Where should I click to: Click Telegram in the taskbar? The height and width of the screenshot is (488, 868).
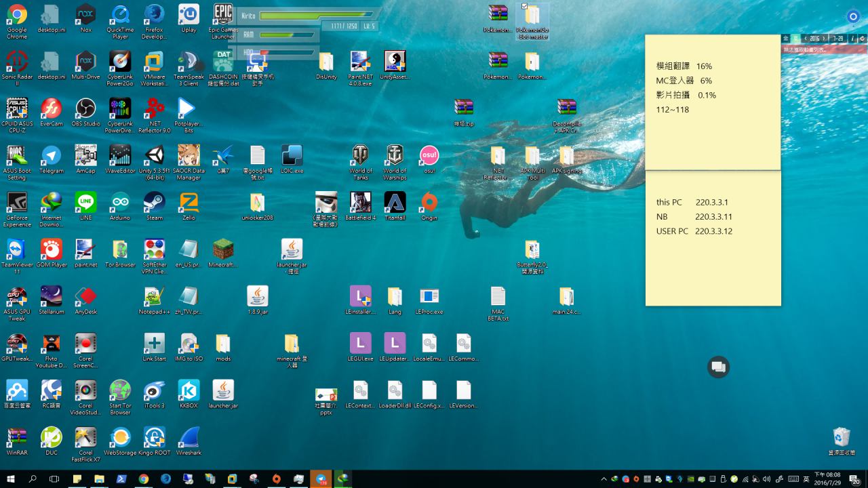pyautogui.click(x=321, y=479)
